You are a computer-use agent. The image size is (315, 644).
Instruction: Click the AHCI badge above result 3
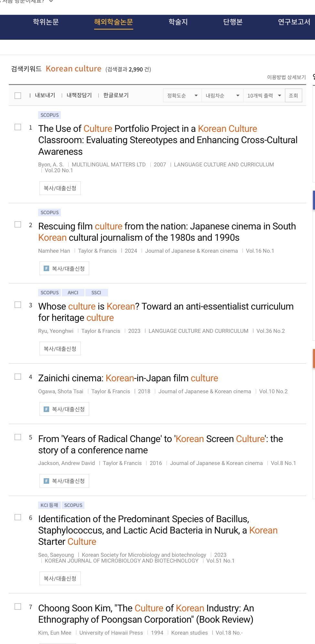tap(73, 293)
